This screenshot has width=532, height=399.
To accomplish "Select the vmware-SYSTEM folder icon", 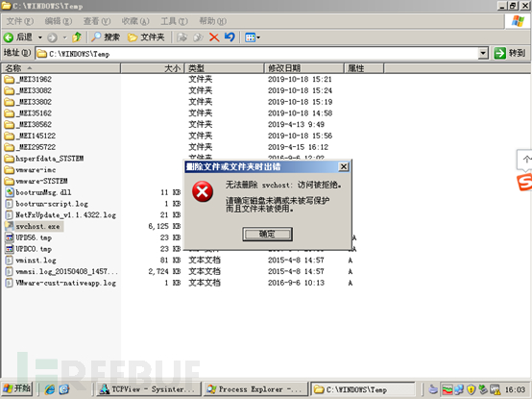I will click(10, 181).
